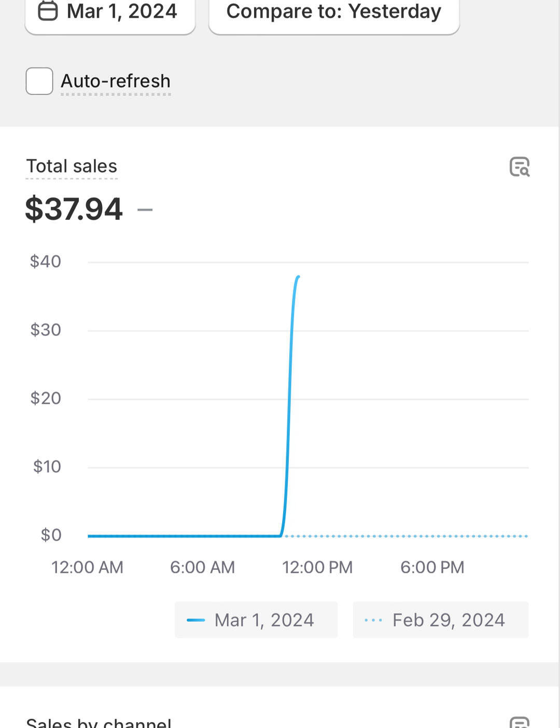This screenshot has width=560, height=728.
Task: Click the Auto-refresh label text
Action: [116, 81]
